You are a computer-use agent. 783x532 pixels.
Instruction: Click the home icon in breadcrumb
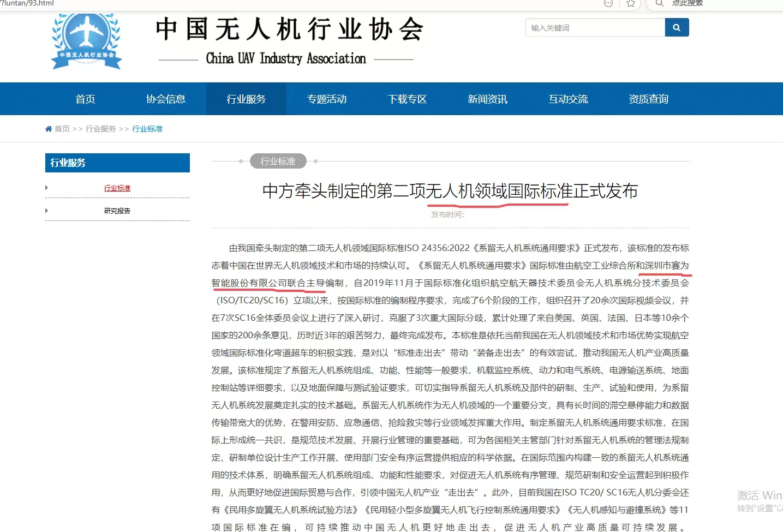point(49,129)
